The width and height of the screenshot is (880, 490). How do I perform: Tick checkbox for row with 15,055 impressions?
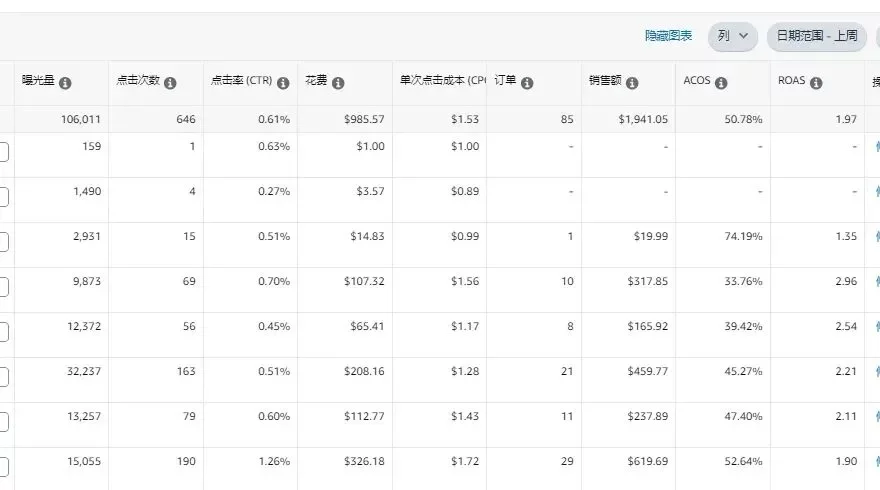[x=3, y=466]
